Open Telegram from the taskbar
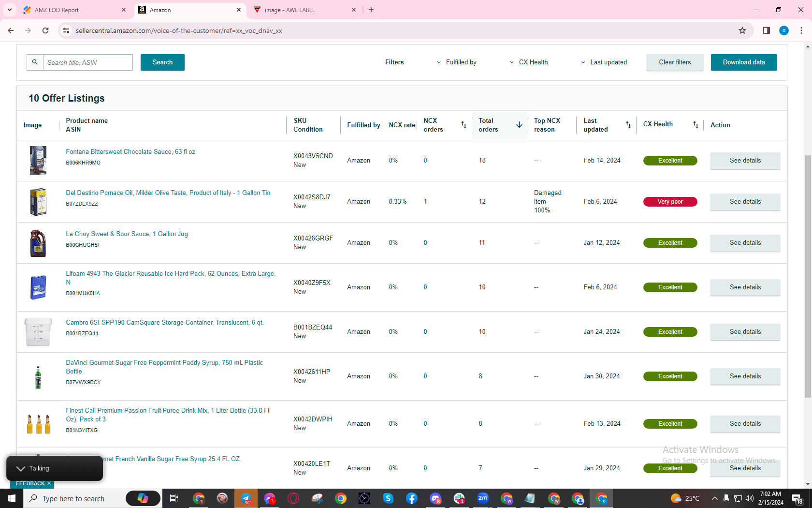 click(x=246, y=498)
